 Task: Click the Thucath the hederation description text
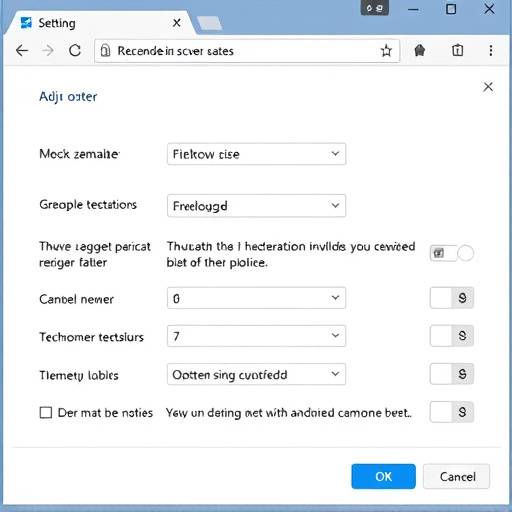tap(291, 254)
